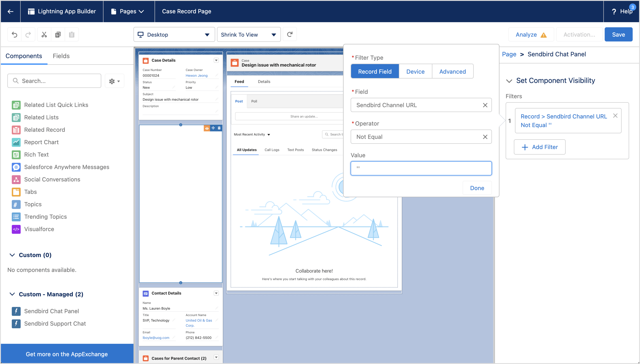This screenshot has height=364, width=640.
Task: Open the component list gear settings
Action: [114, 81]
